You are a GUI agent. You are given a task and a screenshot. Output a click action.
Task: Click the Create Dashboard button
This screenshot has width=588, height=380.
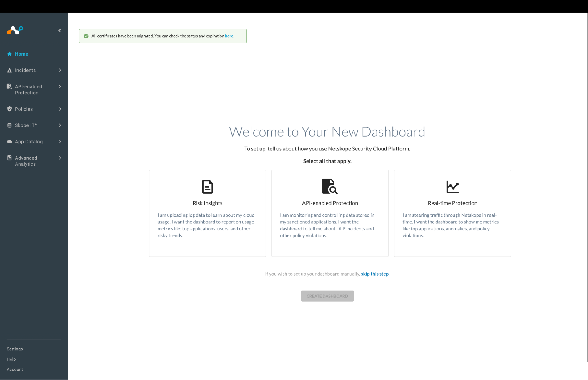tap(327, 296)
